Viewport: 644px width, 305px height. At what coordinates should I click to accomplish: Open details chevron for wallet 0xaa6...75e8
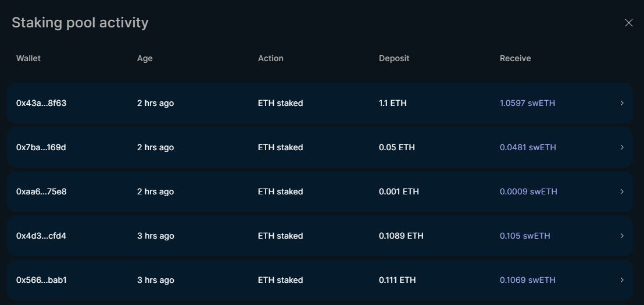(x=622, y=191)
